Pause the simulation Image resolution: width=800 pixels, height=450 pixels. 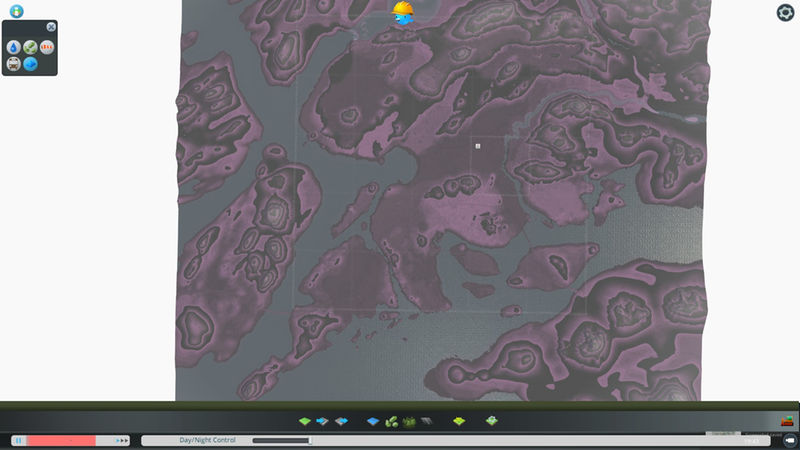(18, 440)
